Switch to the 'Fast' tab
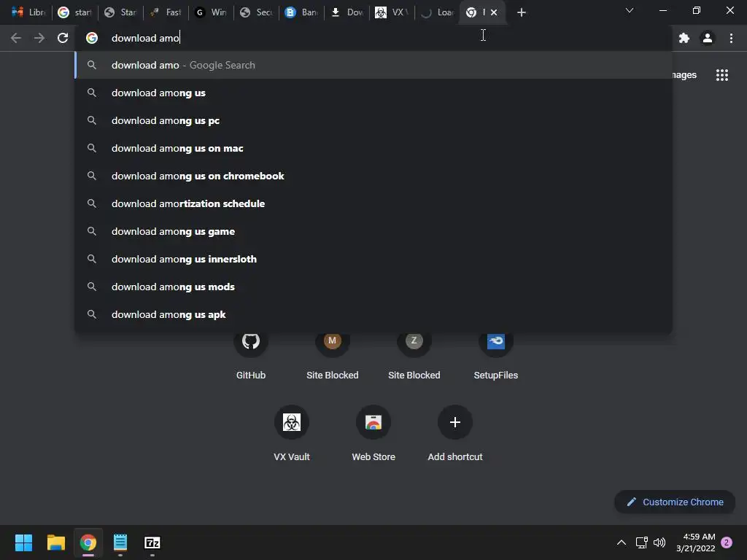 pos(166,12)
